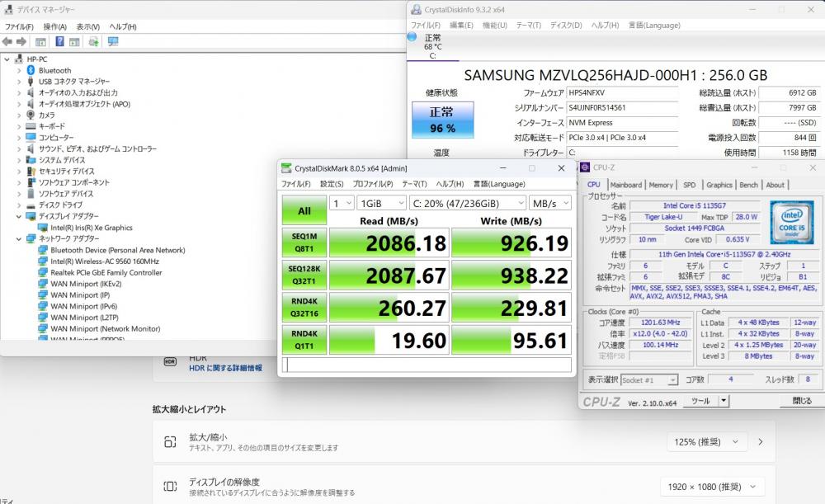Open the 125% (推奨) scale dropdown
Viewport: 825px width, 504px height.
tap(706, 442)
